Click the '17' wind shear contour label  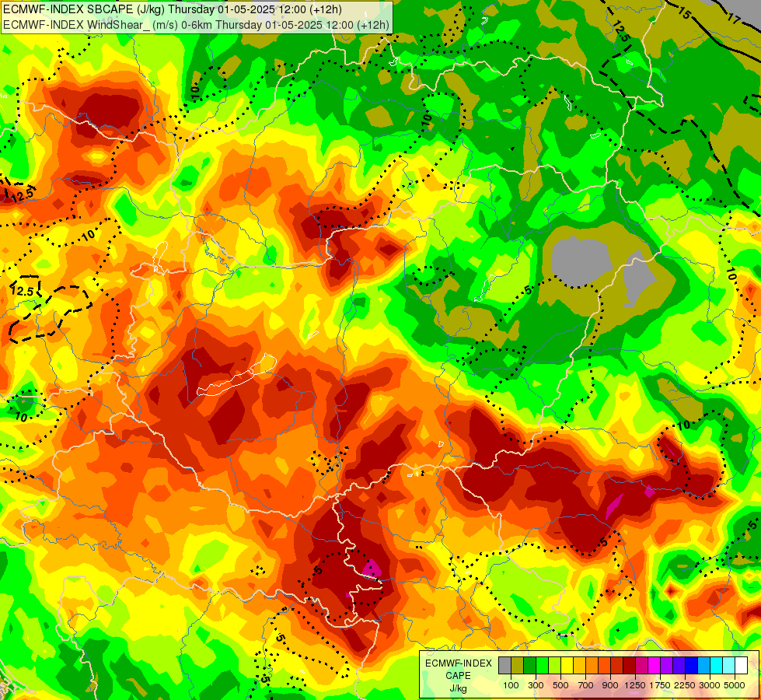pyautogui.click(x=735, y=19)
